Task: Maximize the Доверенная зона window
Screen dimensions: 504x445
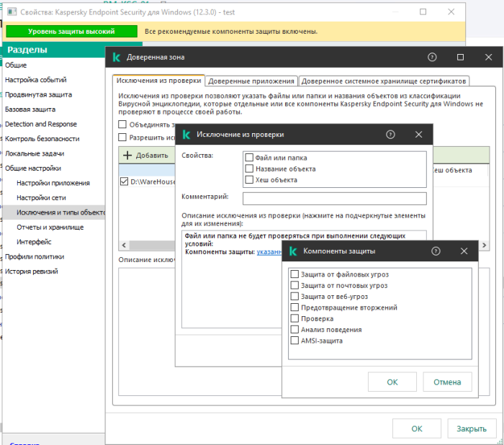Action: [x=461, y=58]
